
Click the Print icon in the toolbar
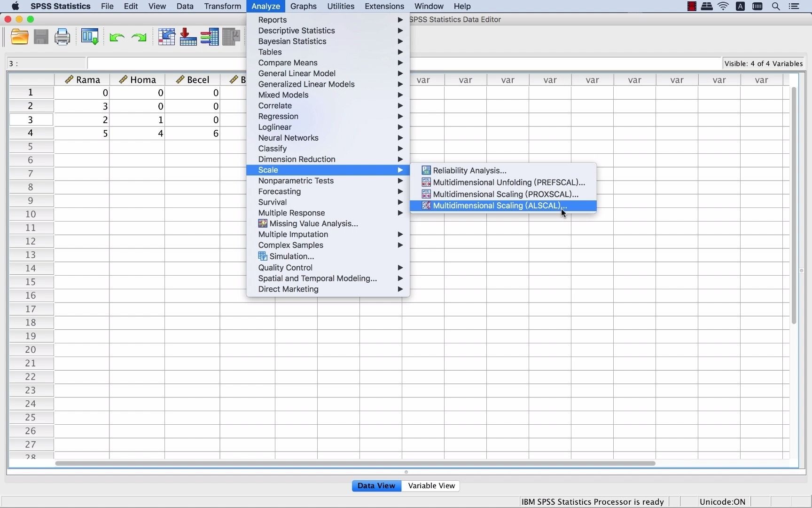click(62, 37)
